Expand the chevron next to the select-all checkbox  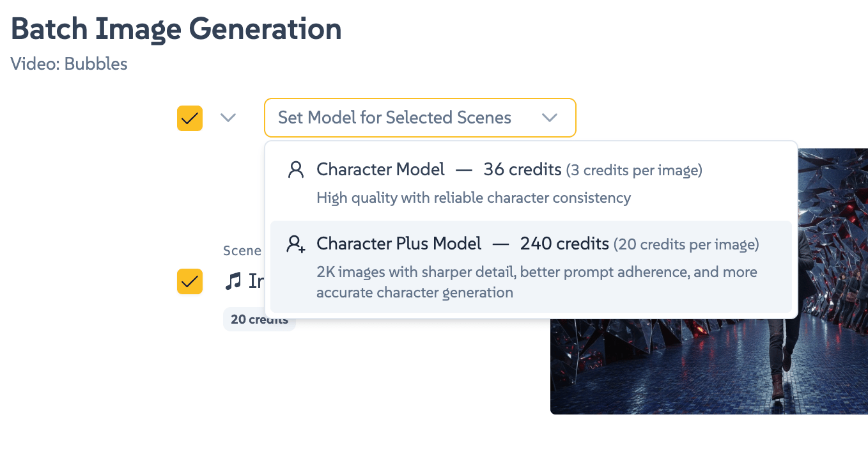point(228,118)
